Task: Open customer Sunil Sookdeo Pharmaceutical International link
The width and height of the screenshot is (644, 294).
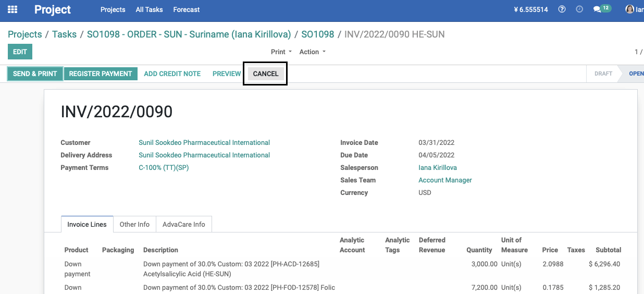Action: click(204, 142)
